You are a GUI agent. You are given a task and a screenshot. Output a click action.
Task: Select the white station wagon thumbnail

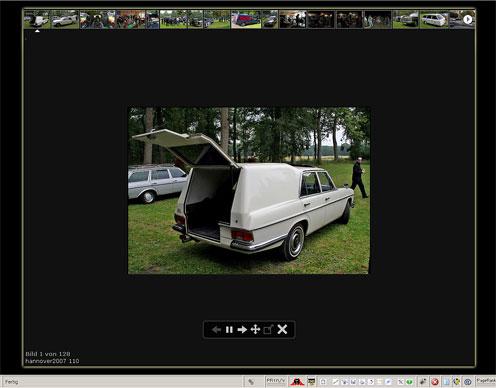coord(434,19)
